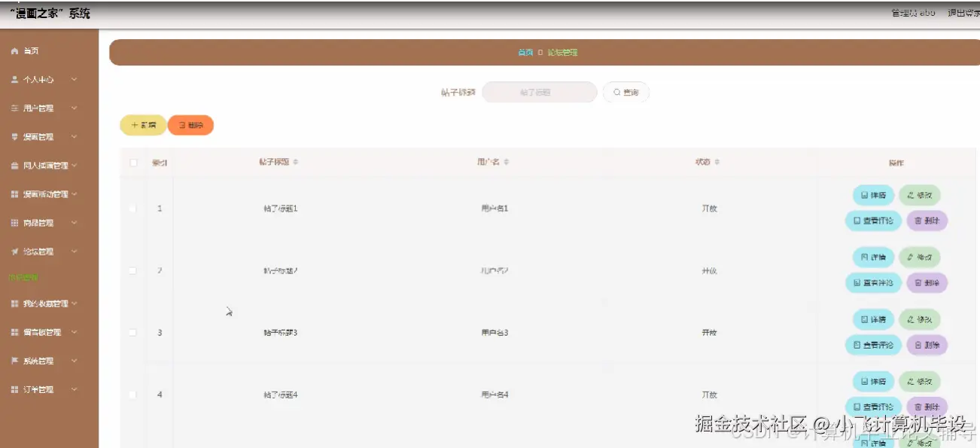Expand the 个人中心 chevron
The height and width of the screenshot is (448, 980).
pyautogui.click(x=74, y=80)
